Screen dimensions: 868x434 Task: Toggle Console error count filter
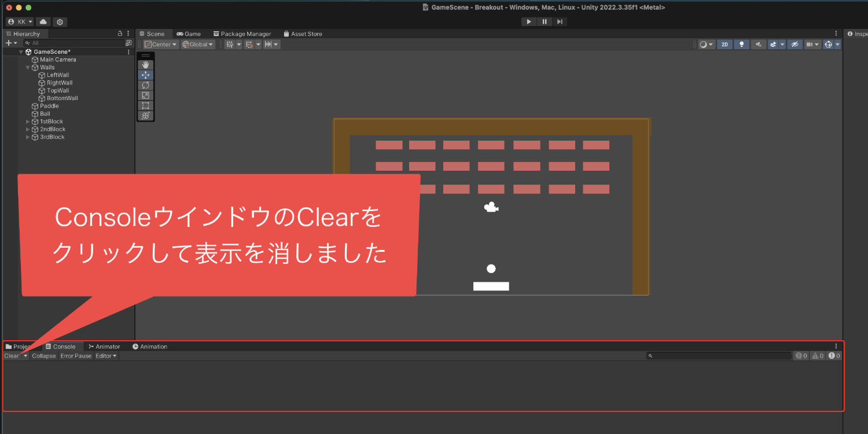pos(834,356)
